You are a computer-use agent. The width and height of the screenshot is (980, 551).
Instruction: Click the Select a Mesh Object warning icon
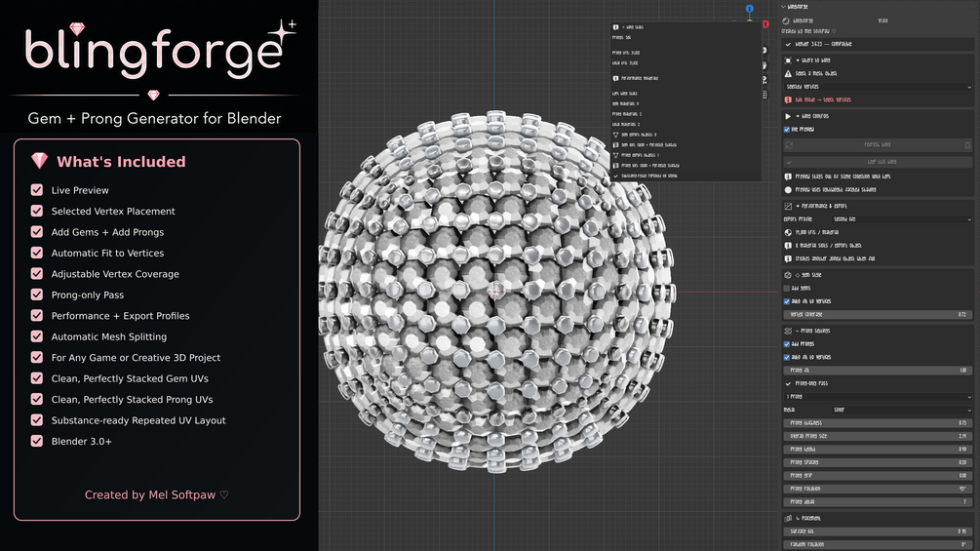click(788, 74)
